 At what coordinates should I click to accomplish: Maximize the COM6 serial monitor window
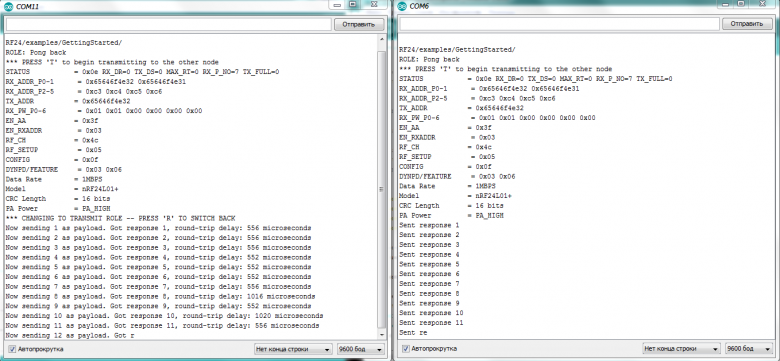741,4
